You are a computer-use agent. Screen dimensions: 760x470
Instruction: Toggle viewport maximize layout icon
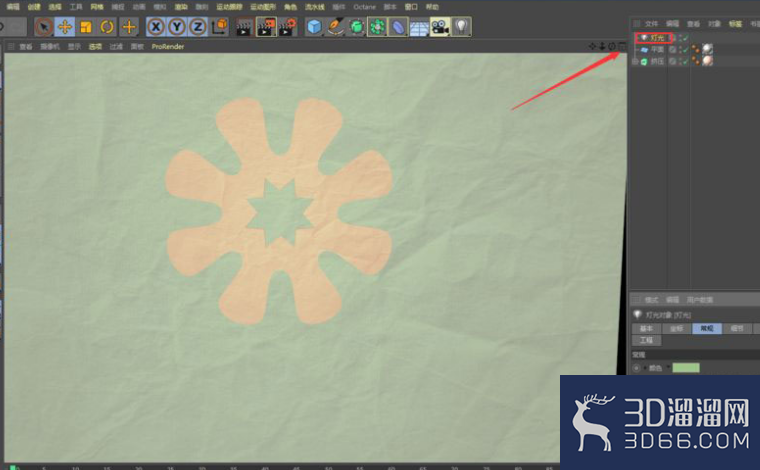click(x=622, y=46)
